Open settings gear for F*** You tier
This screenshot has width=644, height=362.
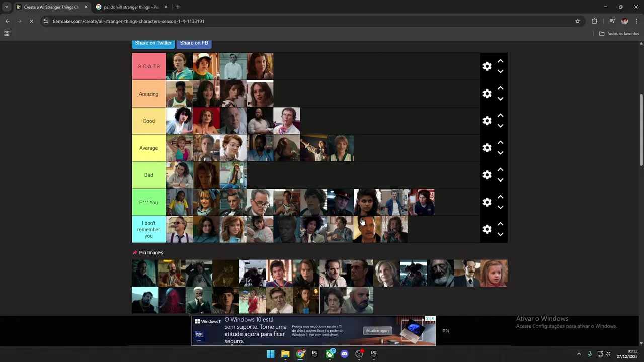click(487, 202)
